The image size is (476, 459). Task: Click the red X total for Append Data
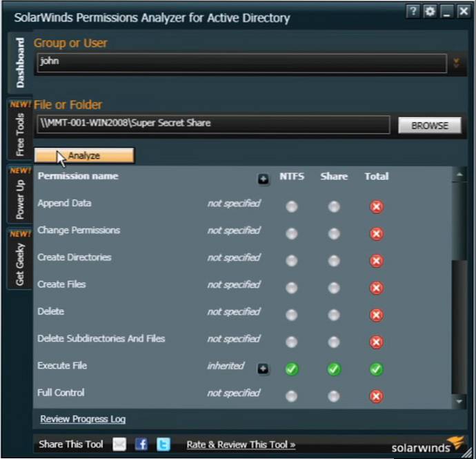(376, 206)
